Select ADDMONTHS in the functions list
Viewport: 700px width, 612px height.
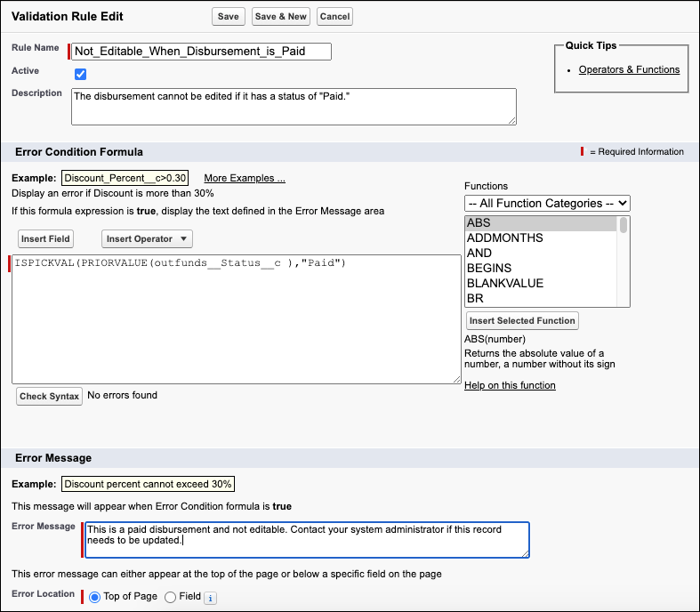(504, 238)
